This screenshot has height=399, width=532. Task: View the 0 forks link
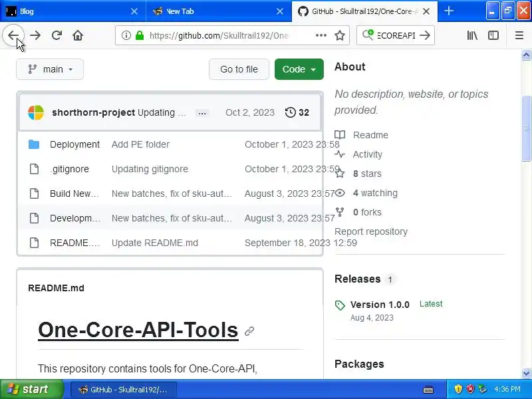point(367,212)
